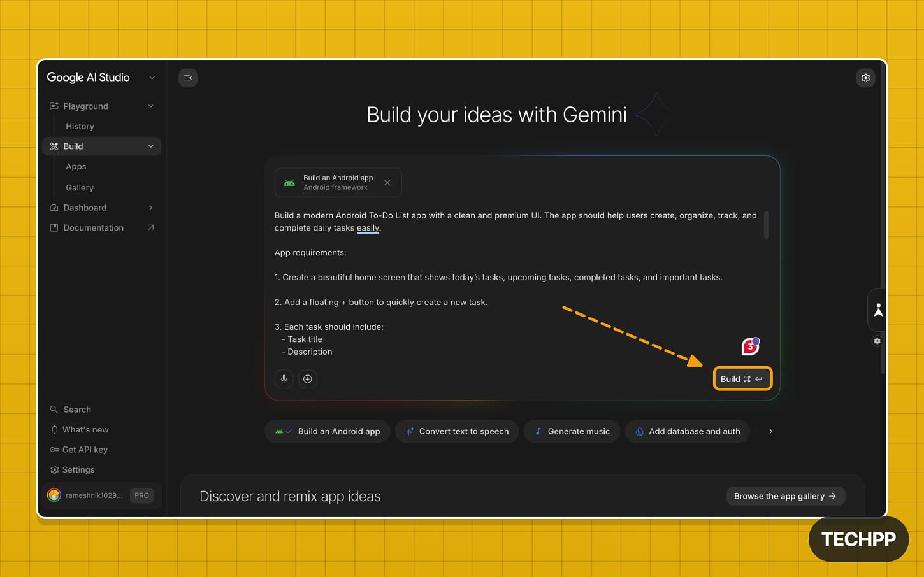Viewport: 924px width, 577px height.
Task: Click the rameshnik1029 account name
Action: tap(94, 495)
